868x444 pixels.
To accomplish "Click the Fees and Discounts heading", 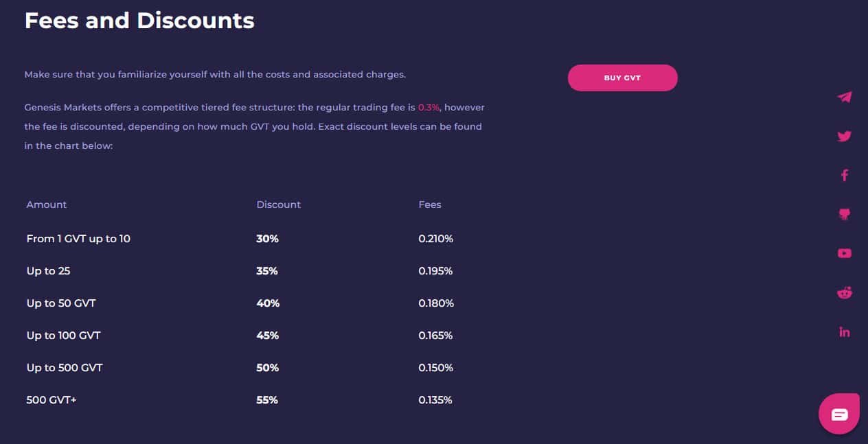I will (x=139, y=21).
